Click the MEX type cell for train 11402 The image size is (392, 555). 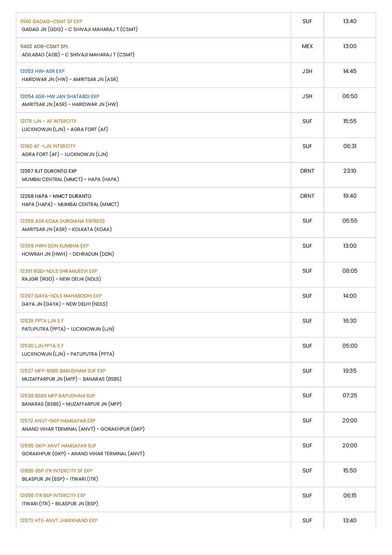(x=307, y=46)
